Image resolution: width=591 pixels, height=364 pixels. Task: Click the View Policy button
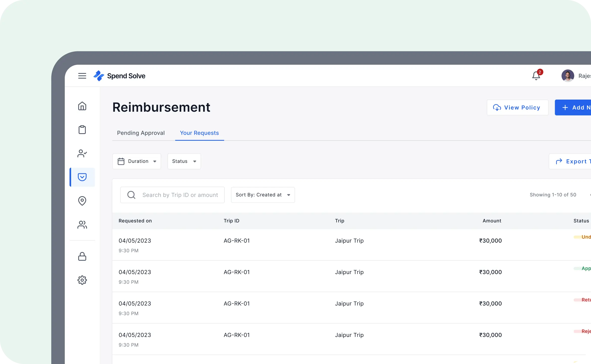pos(517,108)
